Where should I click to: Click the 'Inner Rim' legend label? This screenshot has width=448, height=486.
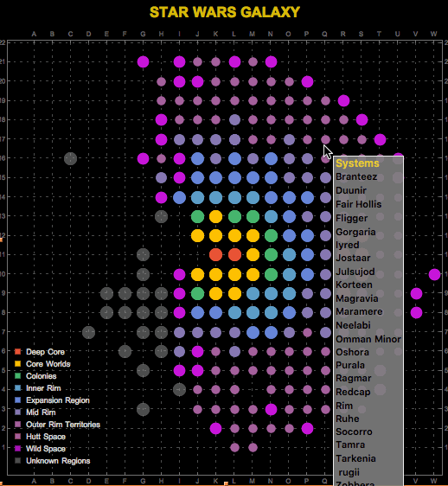(x=43, y=388)
